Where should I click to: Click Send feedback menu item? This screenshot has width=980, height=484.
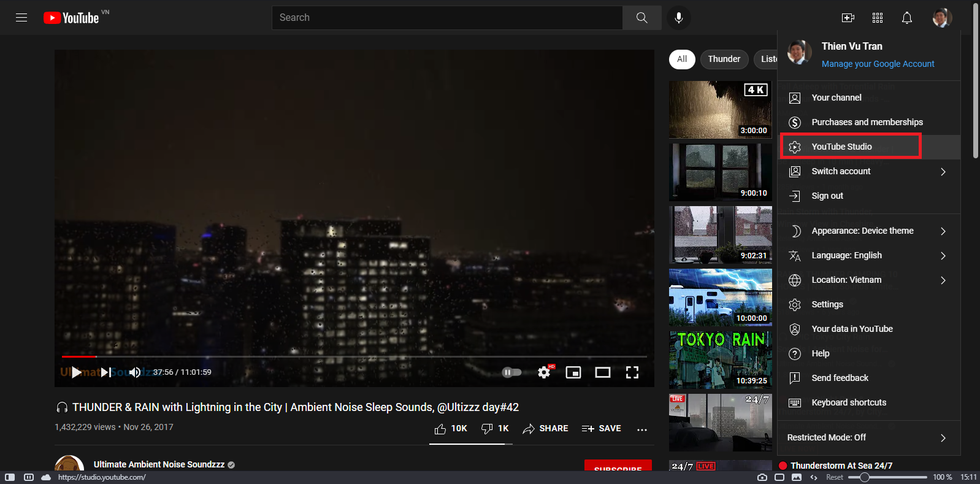coord(870,378)
